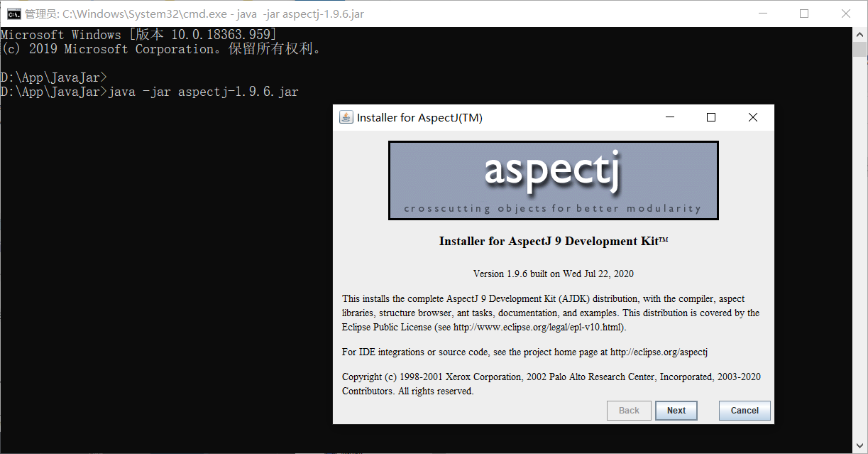Click the Java cup icon in installer title bar
Screen dimensions: 868x454
click(346, 117)
